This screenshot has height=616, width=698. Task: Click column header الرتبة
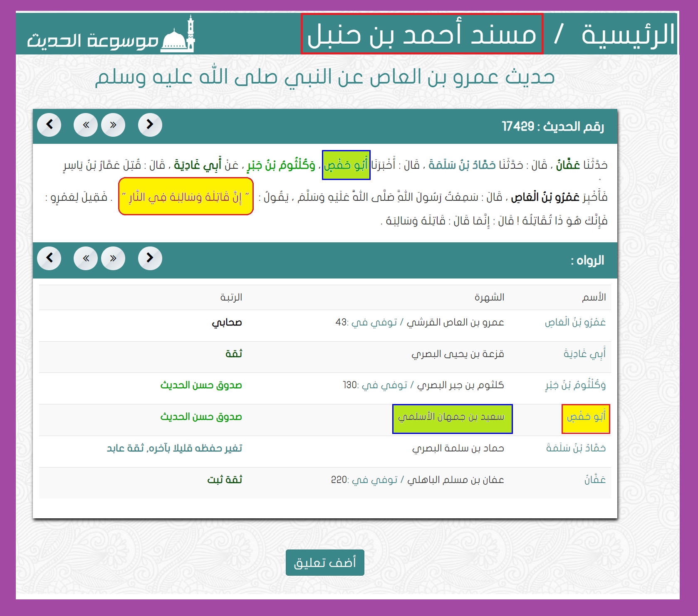231,297
